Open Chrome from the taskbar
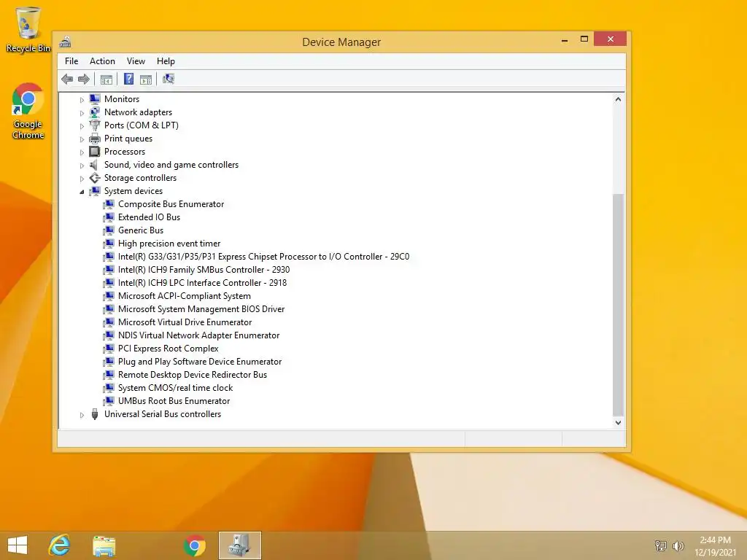The width and height of the screenshot is (747, 560). click(x=194, y=545)
